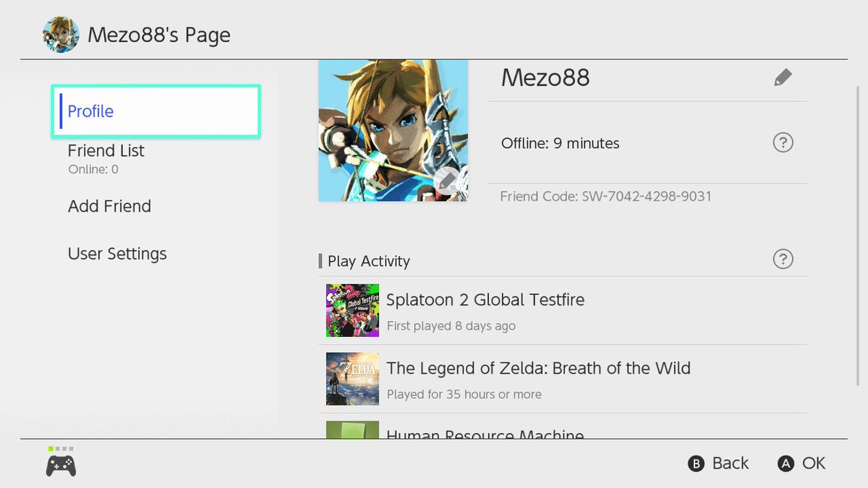Image resolution: width=868 pixels, height=488 pixels.
Task: Click the pencil icon beside the Mezo88 nickname
Action: pos(783,77)
